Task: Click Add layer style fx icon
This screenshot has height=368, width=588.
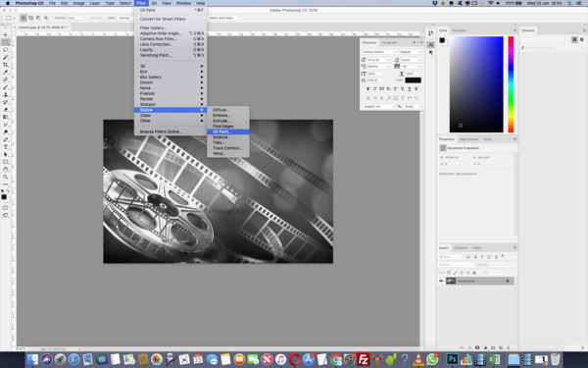Action: [x=469, y=347]
